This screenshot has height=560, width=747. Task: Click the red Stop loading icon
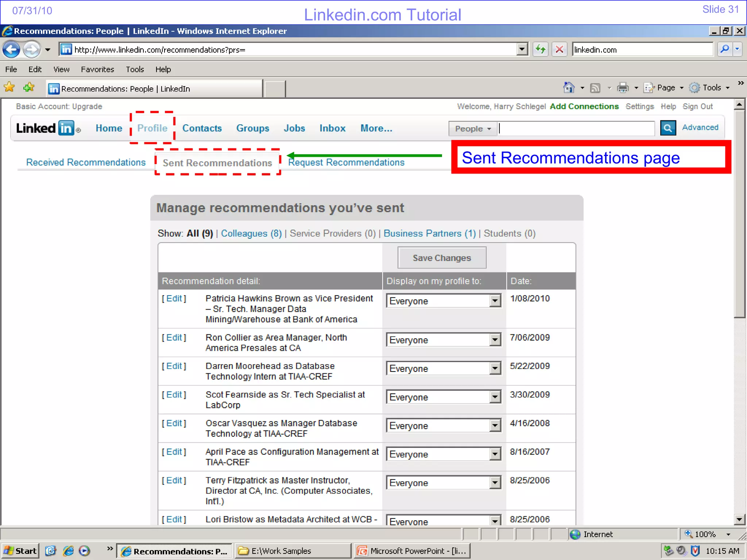click(x=559, y=49)
